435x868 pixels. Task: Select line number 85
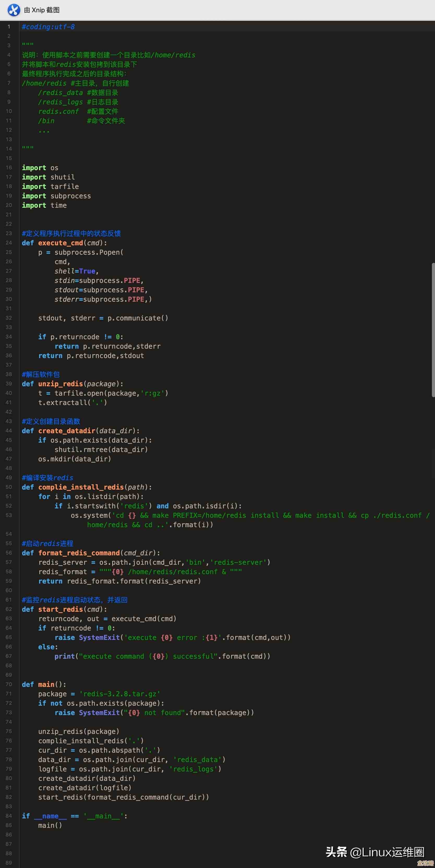[x=9, y=825]
